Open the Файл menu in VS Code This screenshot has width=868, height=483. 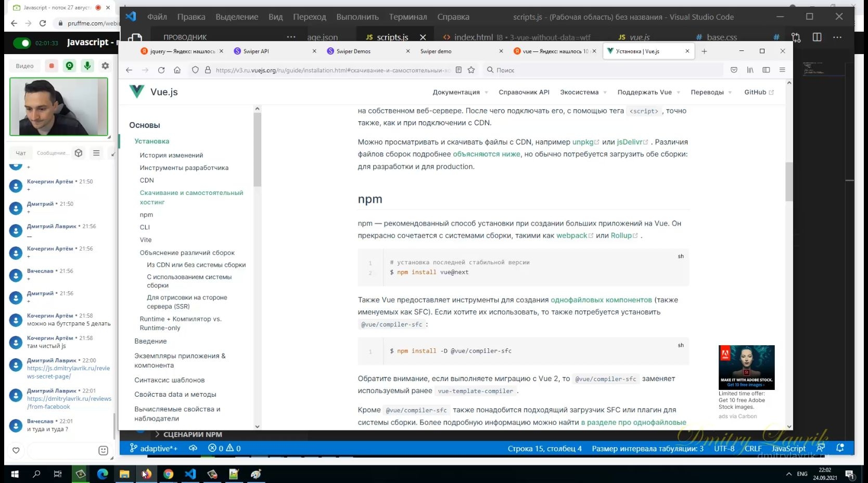(157, 17)
